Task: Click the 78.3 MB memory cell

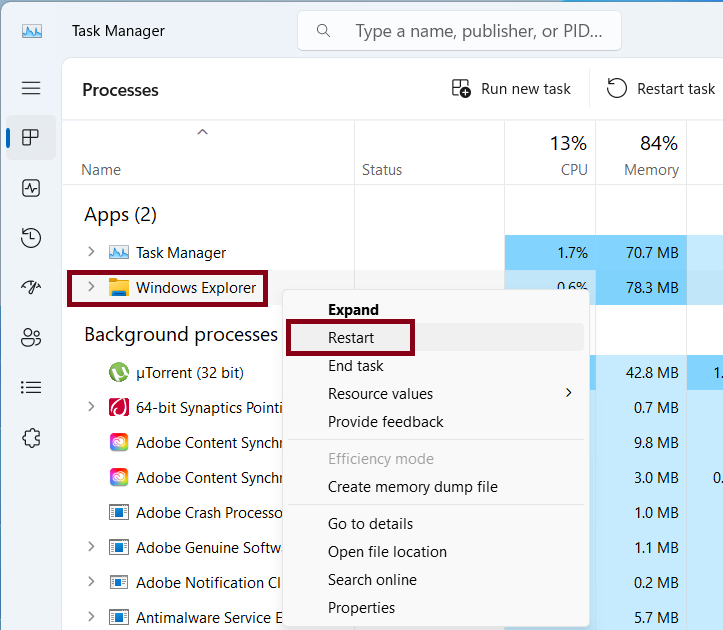Action: tap(641, 288)
